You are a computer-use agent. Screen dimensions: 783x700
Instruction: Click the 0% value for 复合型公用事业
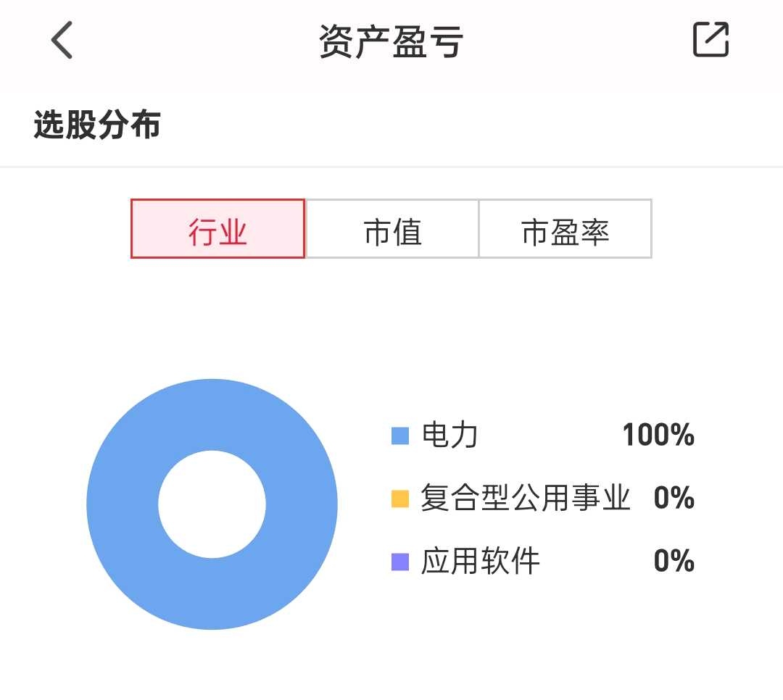pyautogui.click(x=674, y=498)
